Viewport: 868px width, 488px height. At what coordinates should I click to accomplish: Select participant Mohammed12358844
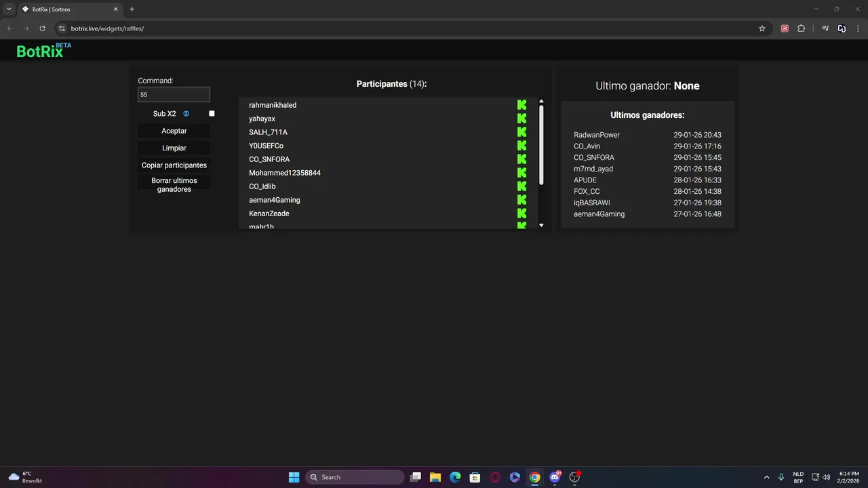coord(285,173)
